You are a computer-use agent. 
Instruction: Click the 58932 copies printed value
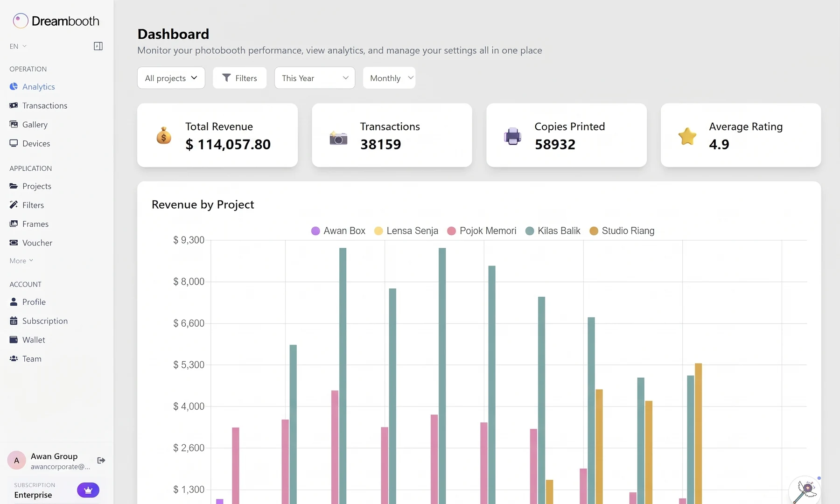555,145
